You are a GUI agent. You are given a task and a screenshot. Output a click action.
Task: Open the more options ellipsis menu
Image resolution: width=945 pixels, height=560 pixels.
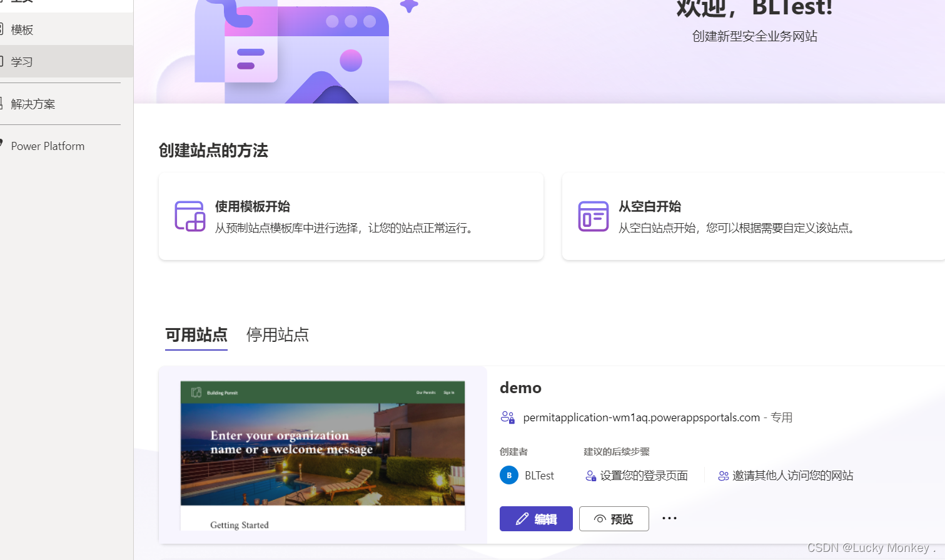tap(669, 518)
